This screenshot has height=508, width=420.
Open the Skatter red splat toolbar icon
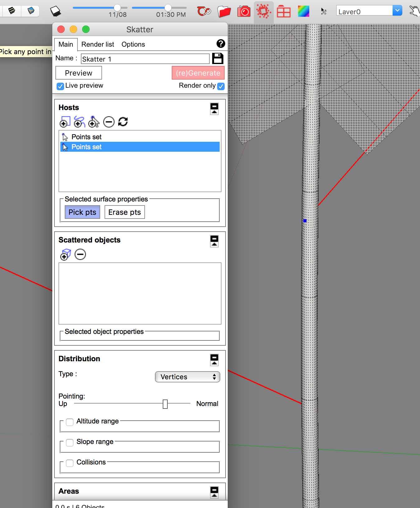tap(264, 12)
